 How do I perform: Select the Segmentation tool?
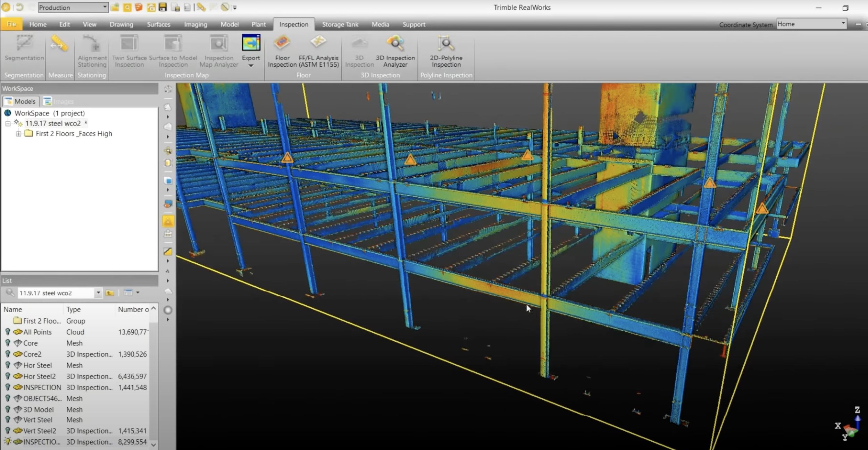click(x=23, y=49)
